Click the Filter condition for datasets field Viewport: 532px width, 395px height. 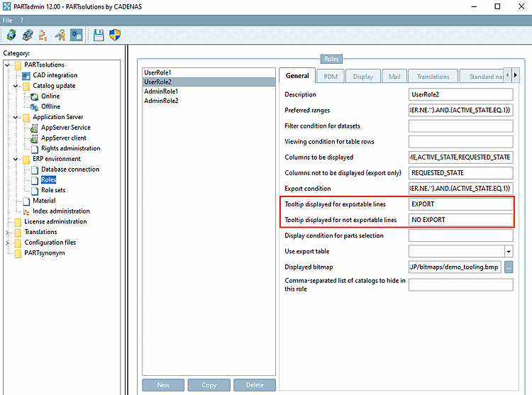(461, 126)
